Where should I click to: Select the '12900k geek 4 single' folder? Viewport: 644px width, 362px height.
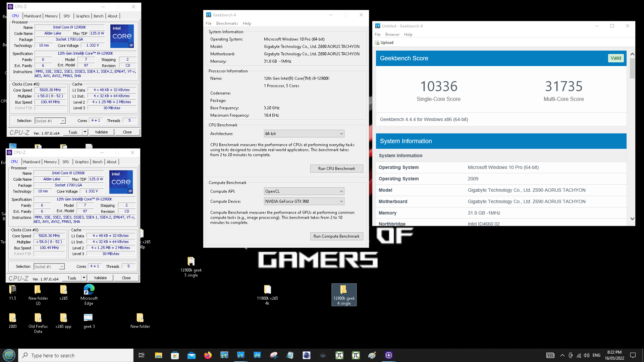point(344,295)
